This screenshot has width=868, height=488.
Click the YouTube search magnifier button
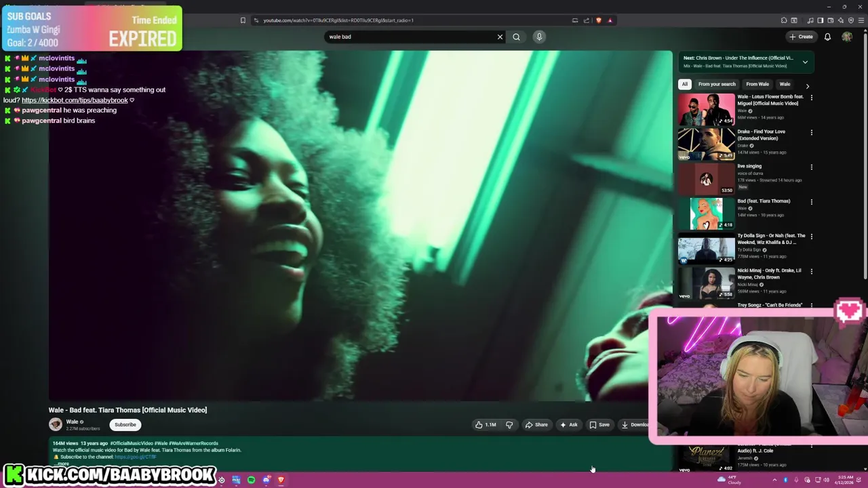(x=516, y=37)
